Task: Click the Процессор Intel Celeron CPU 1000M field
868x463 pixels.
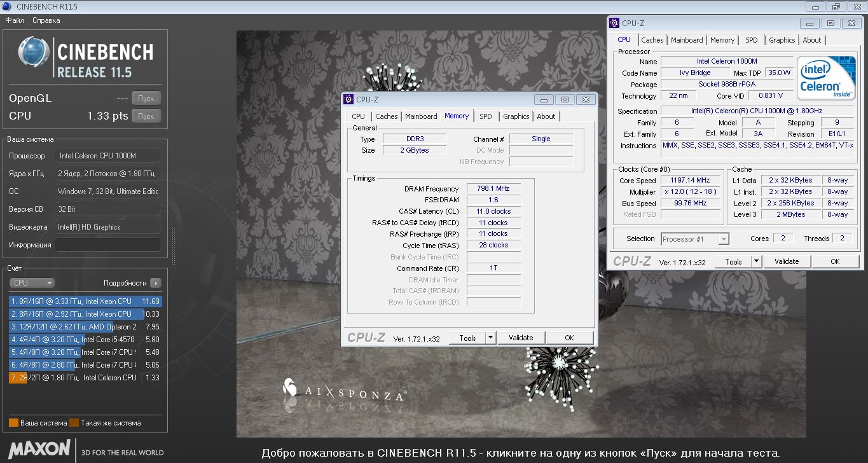Action: click(x=107, y=156)
